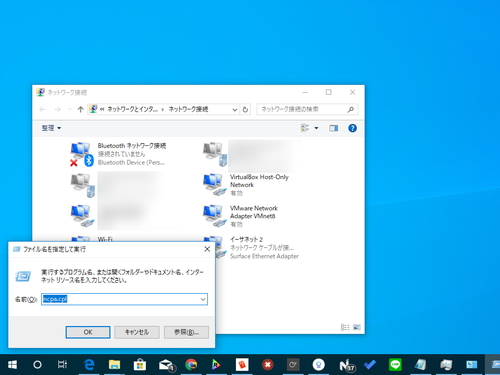The image size is (500, 375).
Task: Click ネットワークとインタ... breadcrumb segment
Action: 132,109
